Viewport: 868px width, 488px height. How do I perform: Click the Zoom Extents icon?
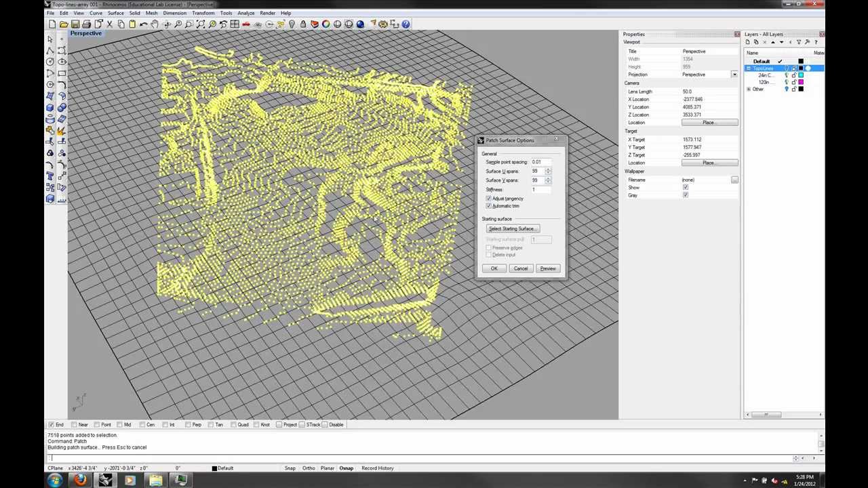pyautogui.click(x=201, y=24)
